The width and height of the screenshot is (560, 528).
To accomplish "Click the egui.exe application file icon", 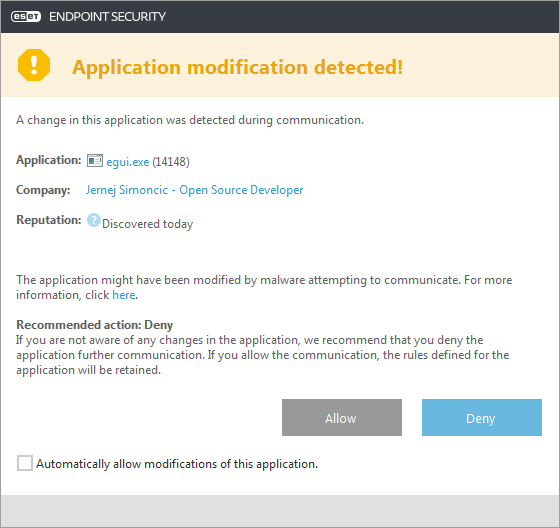I will tap(95, 161).
